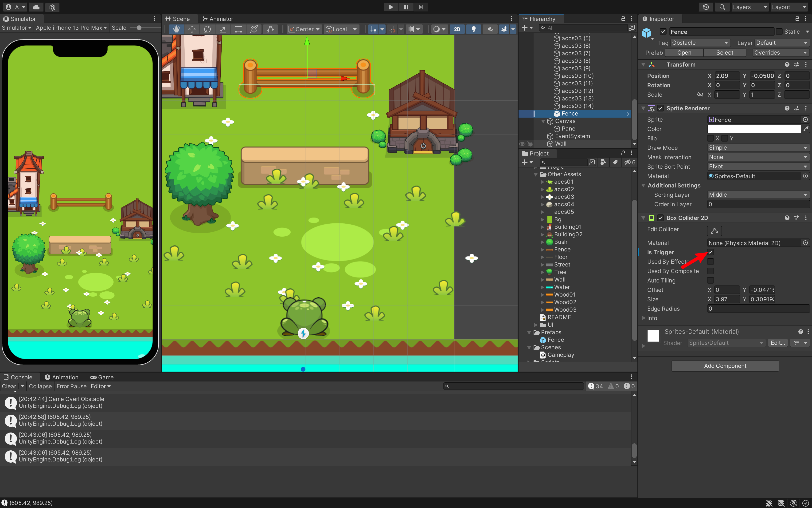Click Project search by label icon
Screen dimensions: 812x508
615,162
